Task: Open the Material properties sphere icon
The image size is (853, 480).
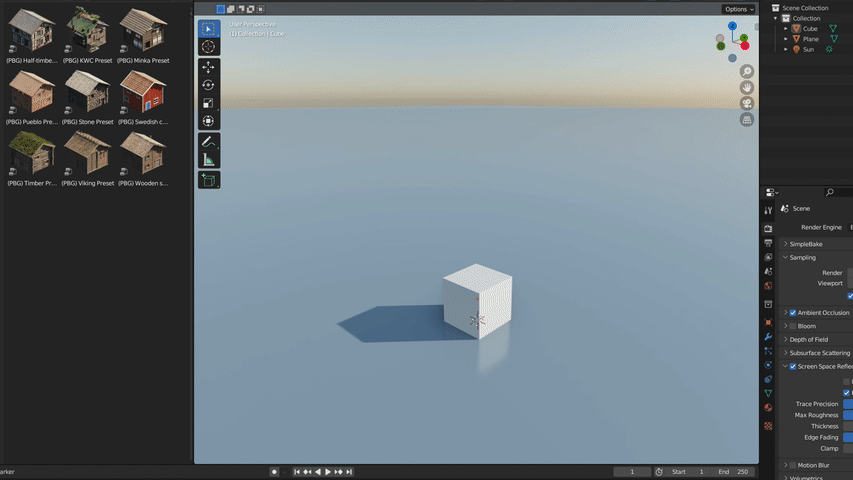Action: tap(768, 407)
